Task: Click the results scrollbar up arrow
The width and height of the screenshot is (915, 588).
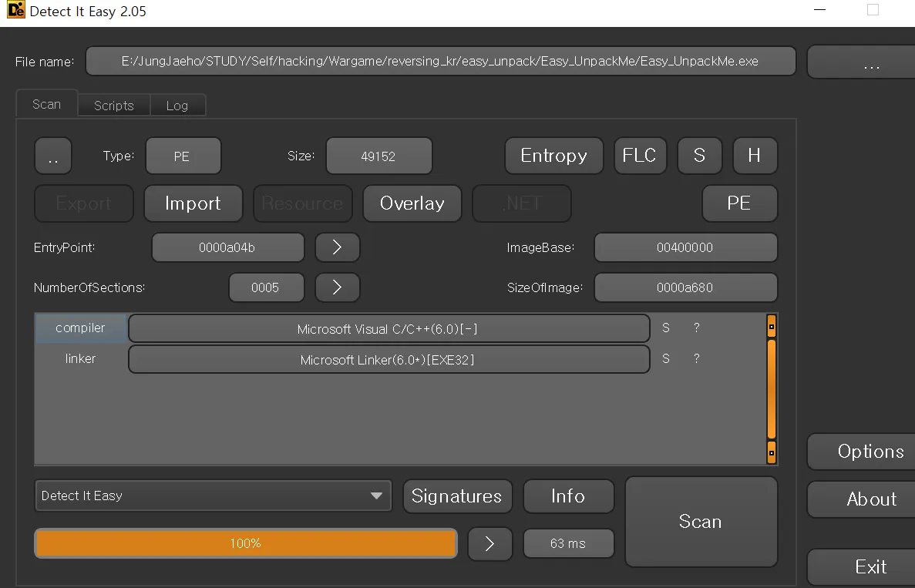Action: tap(772, 327)
